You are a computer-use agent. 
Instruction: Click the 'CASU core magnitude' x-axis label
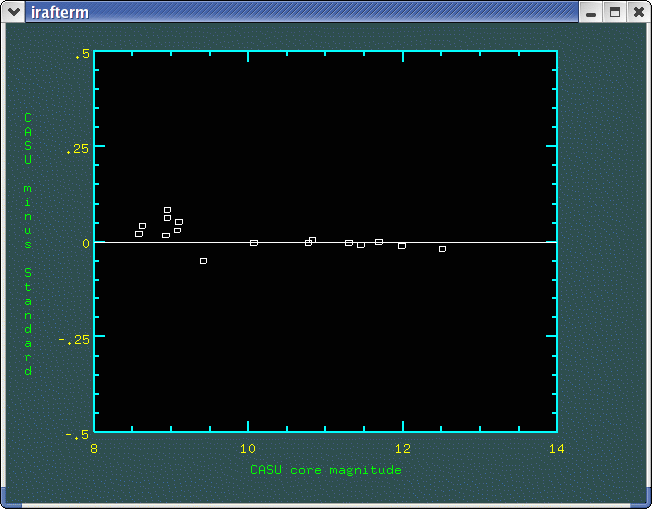tap(326, 470)
